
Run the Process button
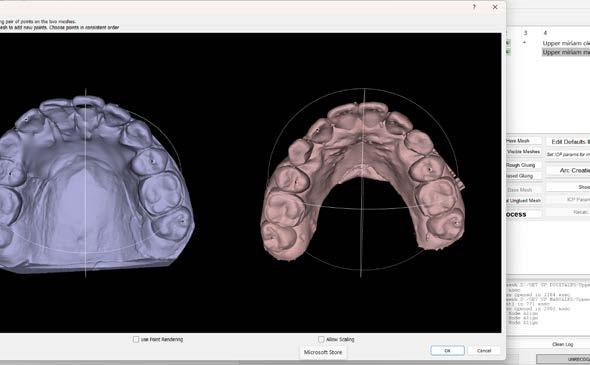[524, 214]
